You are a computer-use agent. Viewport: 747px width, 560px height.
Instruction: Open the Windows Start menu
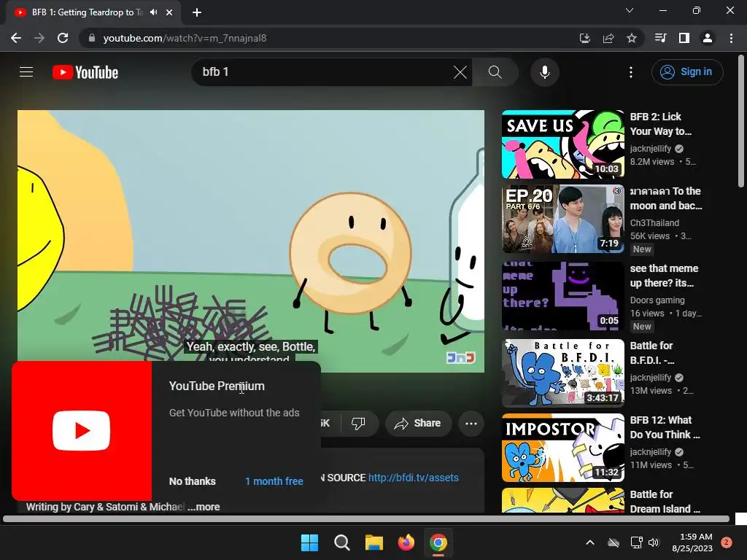[309, 542]
